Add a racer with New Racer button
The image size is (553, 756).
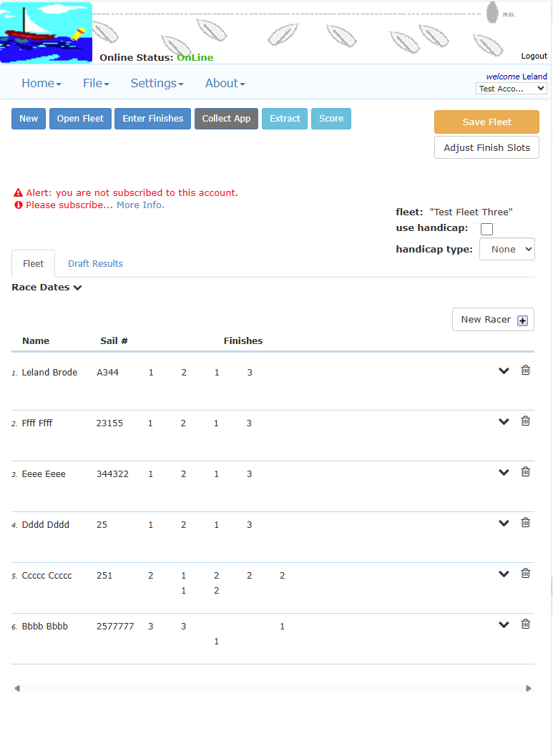click(x=493, y=320)
